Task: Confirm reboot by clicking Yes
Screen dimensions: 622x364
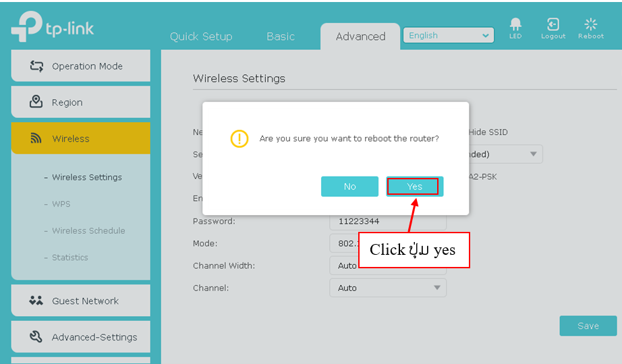Action: click(x=414, y=187)
